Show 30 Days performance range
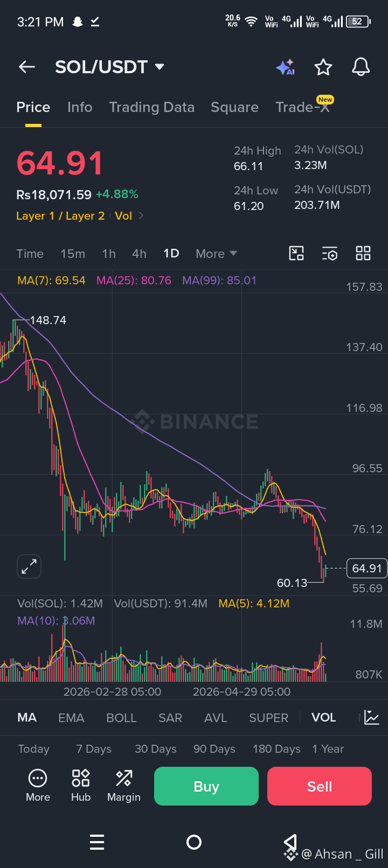 pos(156,749)
